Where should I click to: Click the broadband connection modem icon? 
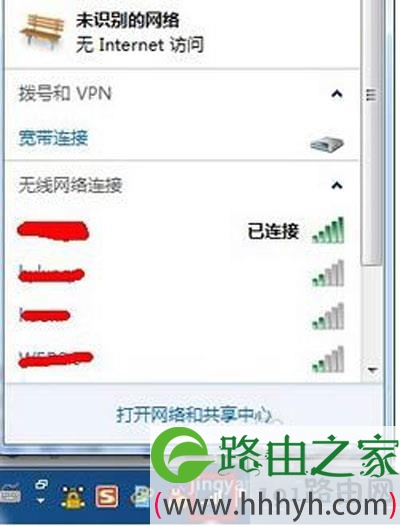pos(327,144)
